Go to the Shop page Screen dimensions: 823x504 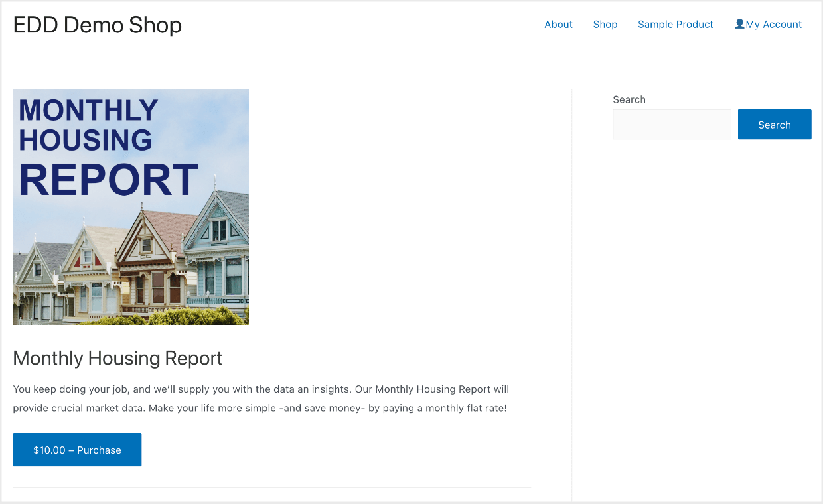pyautogui.click(x=605, y=25)
